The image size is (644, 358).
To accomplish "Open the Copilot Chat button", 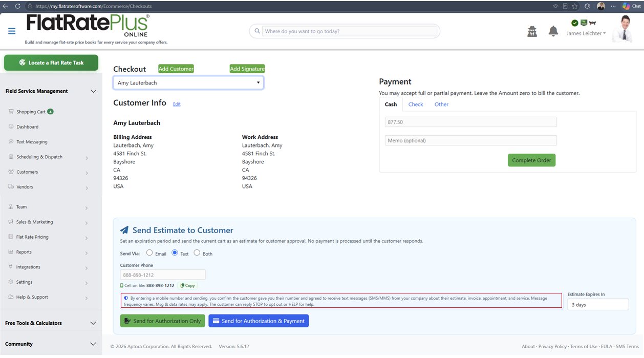I will pyautogui.click(x=631, y=6).
